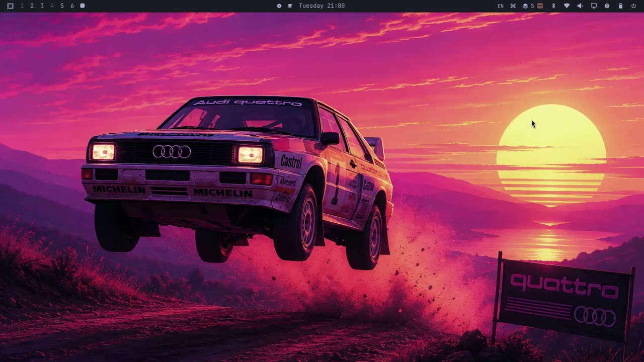Open the Wi-Fi network menu
The height and width of the screenshot is (362, 644).
pos(567,6)
